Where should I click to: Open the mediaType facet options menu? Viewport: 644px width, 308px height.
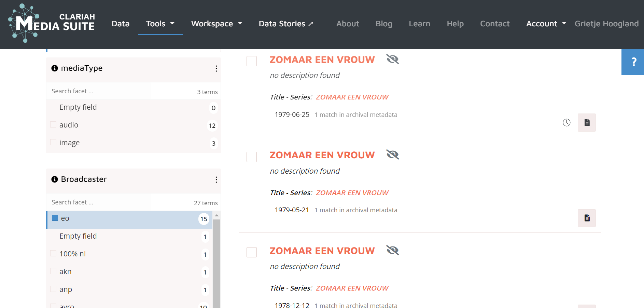(x=216, y=69)
